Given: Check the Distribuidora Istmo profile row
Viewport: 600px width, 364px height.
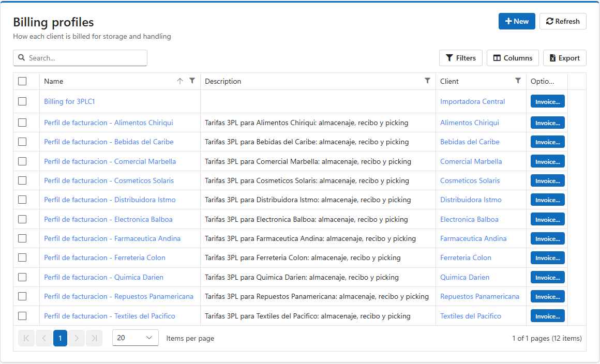Looking at the screenshot, I should pos(22,200).
